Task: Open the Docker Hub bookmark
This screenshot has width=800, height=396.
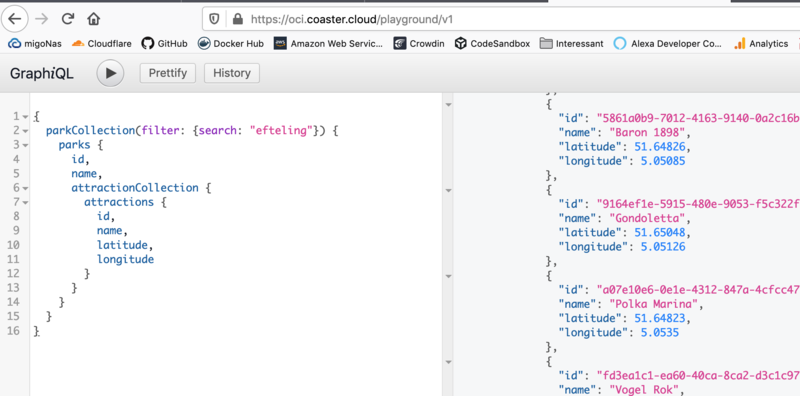Action: click(231, 44)
